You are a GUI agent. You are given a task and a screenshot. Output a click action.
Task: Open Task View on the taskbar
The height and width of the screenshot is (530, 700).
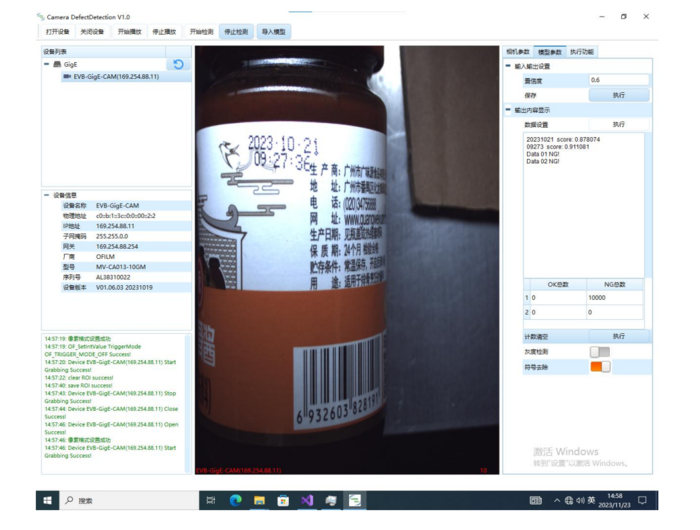[x=211, y=501]
